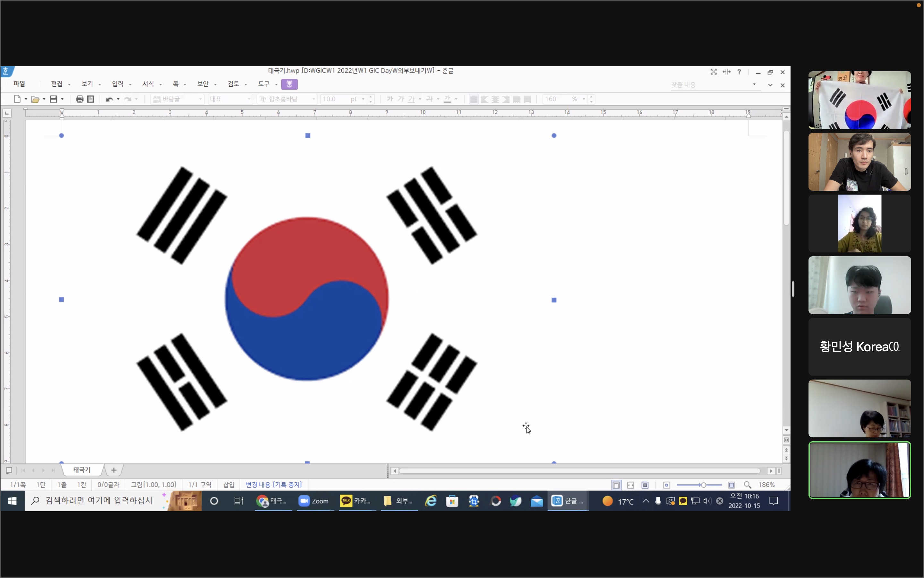This screenshot has height=578, width=924.
Task: Expand the 바탕글 style combo box
Action: (x=201, y=100)
